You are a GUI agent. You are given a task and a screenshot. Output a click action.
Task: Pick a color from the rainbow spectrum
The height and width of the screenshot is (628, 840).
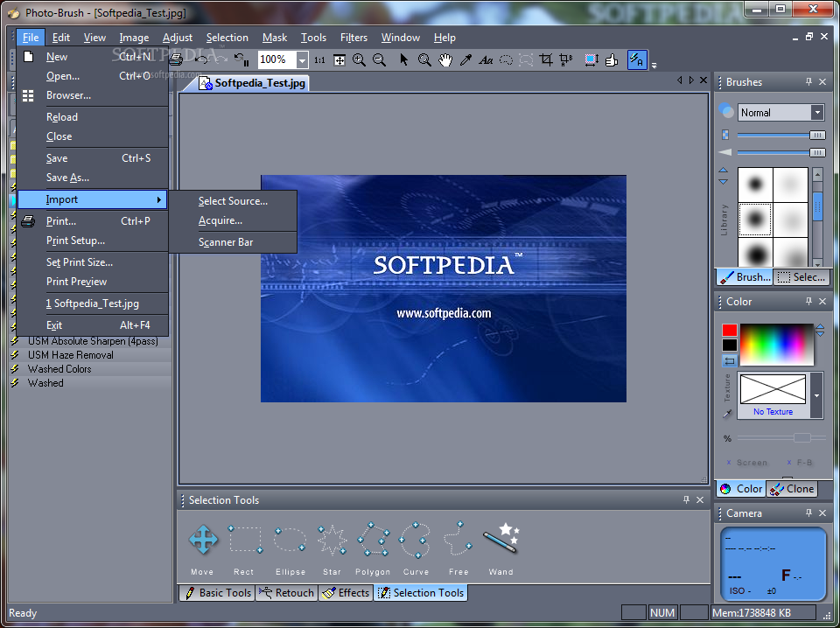click(x=776, y=344)
